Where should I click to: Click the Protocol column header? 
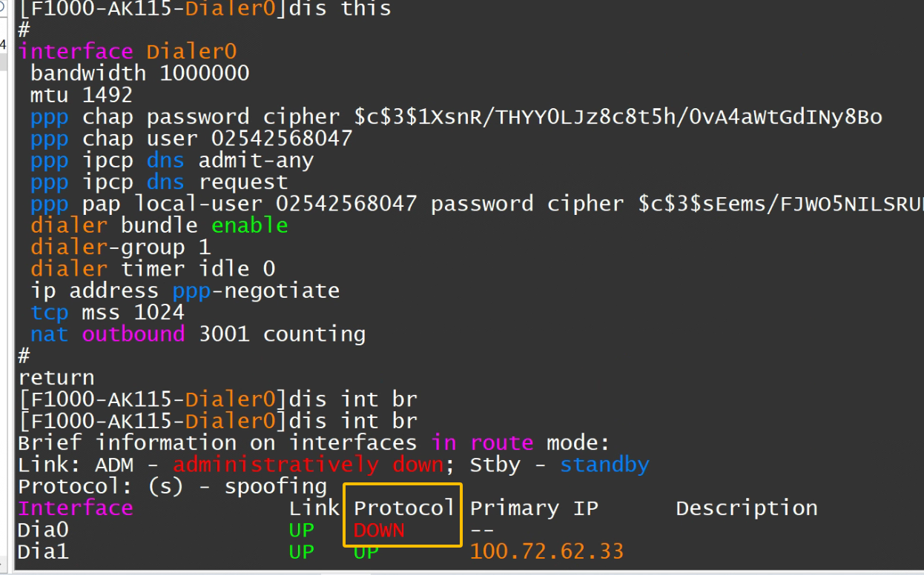[404, 508]
